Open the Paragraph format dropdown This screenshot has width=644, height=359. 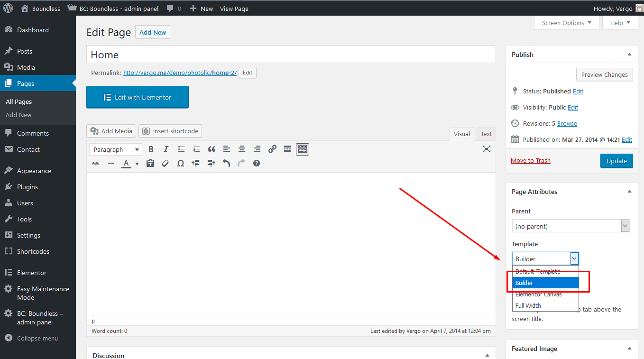pos(116,149)
